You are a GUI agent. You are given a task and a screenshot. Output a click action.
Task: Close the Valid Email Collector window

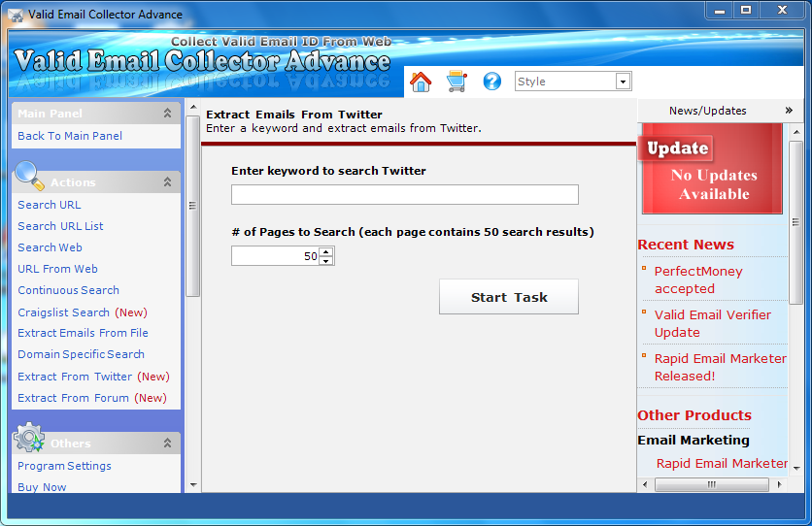point(782,11)
